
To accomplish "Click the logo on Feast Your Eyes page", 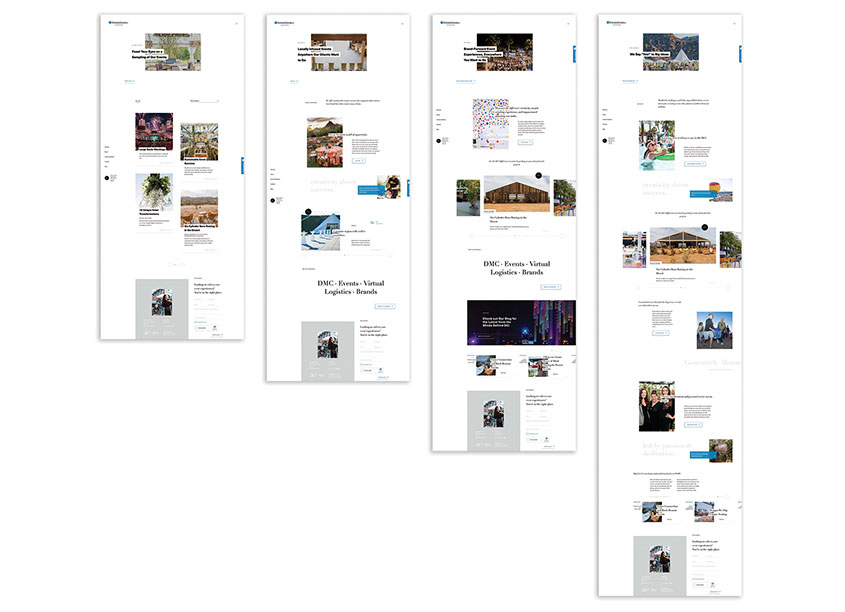I will [119, 23].
